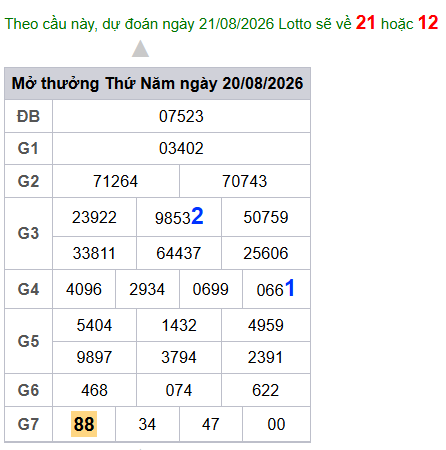Image resolution: width=446 pixels, height=450 pixels.
Task: Select G3 number 33811
Action: 94,253
